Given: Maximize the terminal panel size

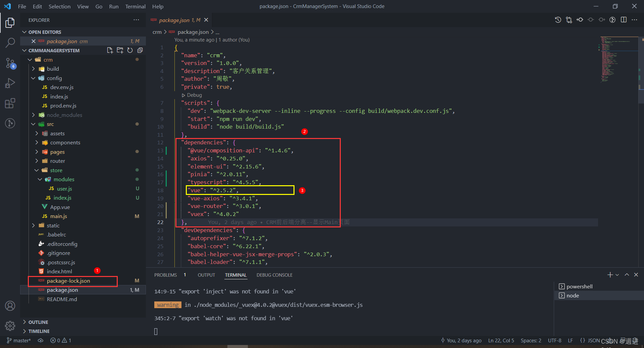Looking at the screenshot, I should tap(627, 275).
